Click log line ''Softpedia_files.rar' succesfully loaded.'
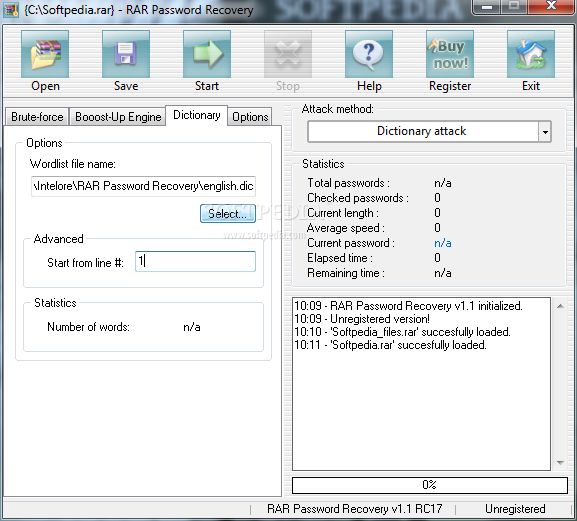 (x=420, y=332)
